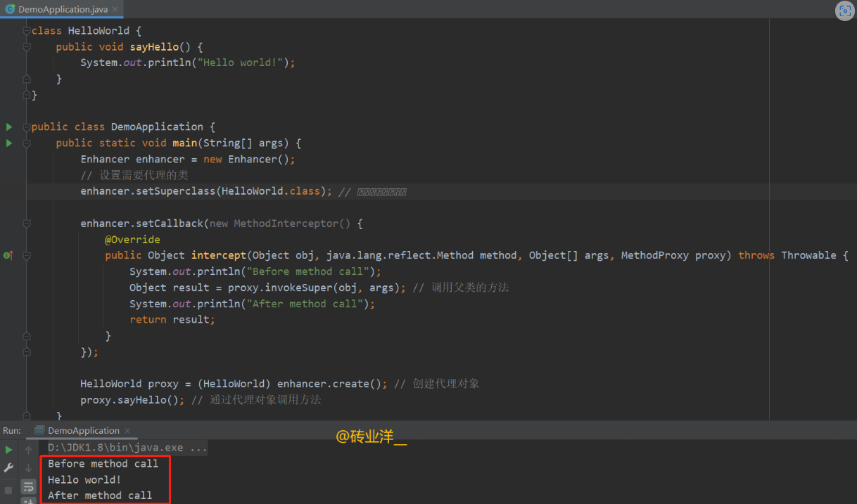Click the D:\JDK1.8\bin\java.exe command line
Image resolution: width=857 pixels, height=504 pixels.
[x=127, y=448]
